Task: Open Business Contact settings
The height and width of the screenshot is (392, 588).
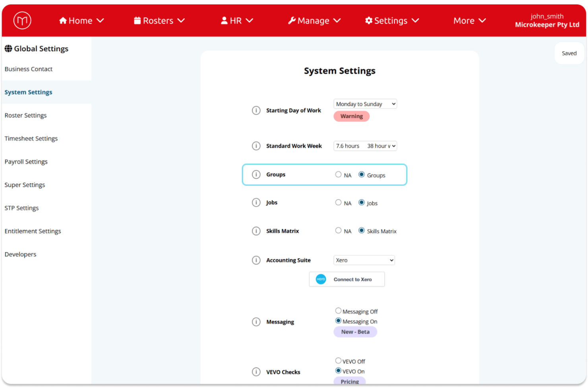Action: click(x=29, y=69)
